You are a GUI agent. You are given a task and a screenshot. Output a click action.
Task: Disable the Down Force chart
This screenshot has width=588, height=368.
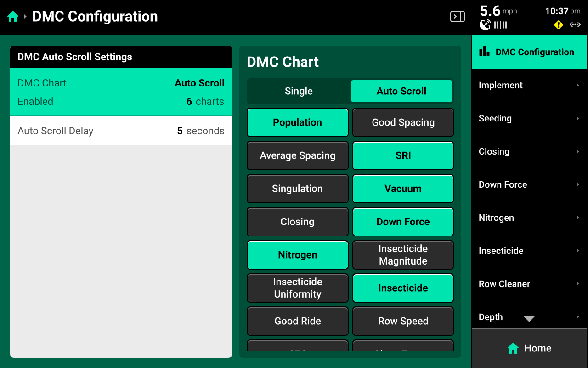(x=403, y=222)
